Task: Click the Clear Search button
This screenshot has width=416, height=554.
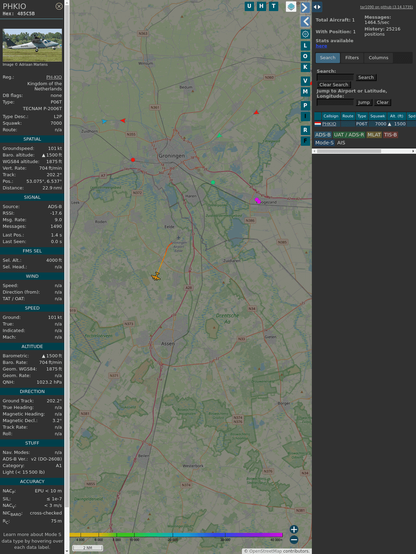Action: click(x=333, y=85)
